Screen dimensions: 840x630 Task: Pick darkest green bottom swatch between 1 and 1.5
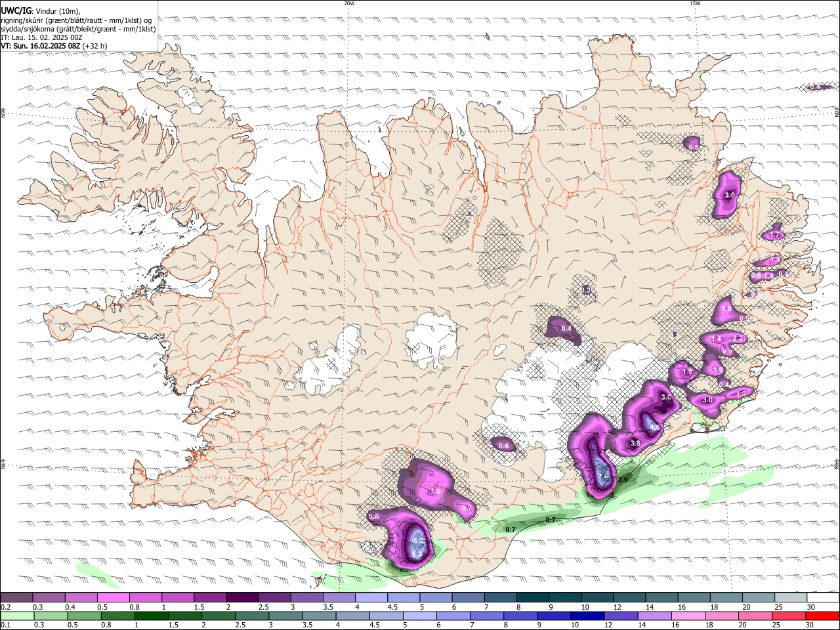point(151,616)
